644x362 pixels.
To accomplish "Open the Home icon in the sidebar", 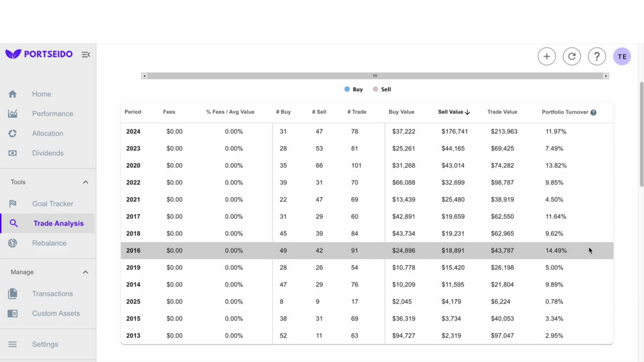I will tap(12, 94).
